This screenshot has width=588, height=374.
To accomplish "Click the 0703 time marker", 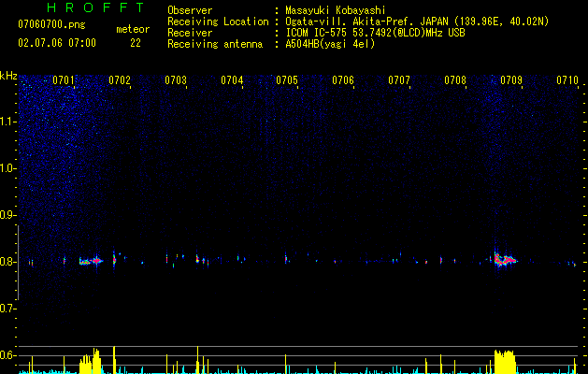I will click(x=176, y=80).
